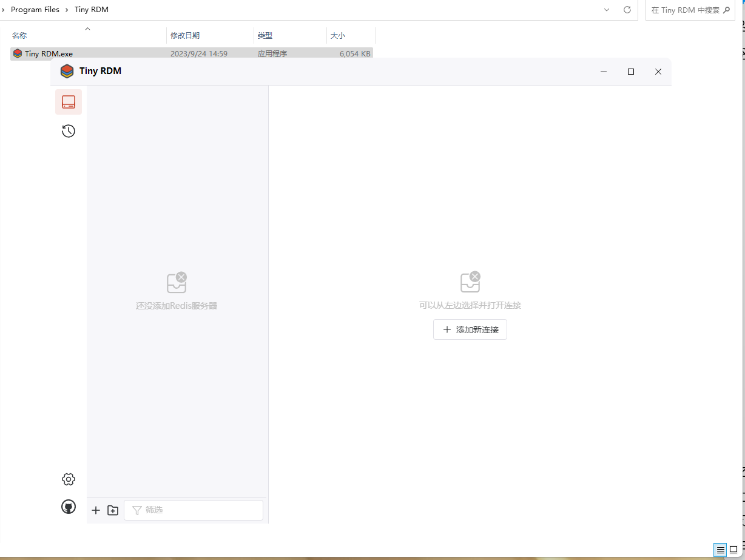The width and height of the screenshot is (745, 560).
Task: Open settings via the gear icon
Action: (69, 479)
